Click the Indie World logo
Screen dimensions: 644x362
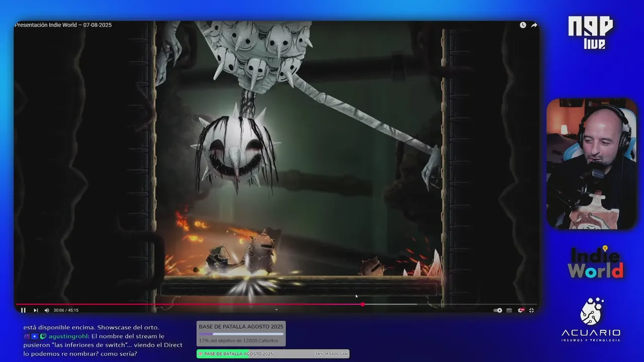pos(596,262)
